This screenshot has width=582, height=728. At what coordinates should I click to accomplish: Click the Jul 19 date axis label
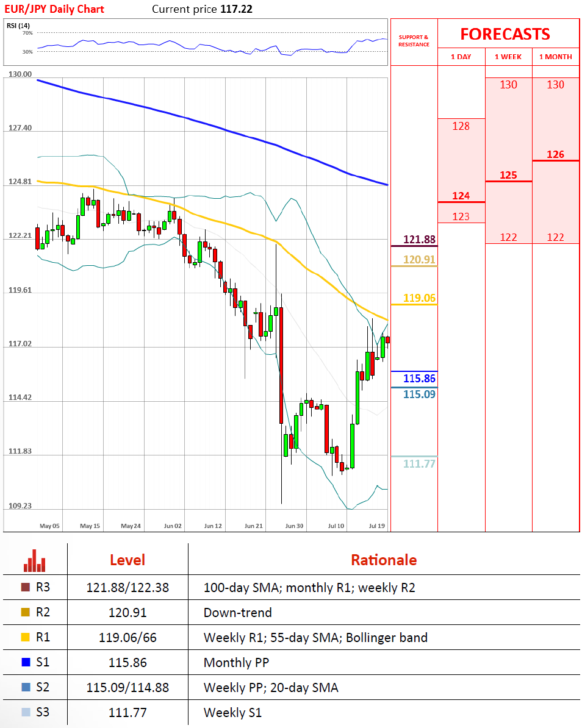click(x=376, y=526)
